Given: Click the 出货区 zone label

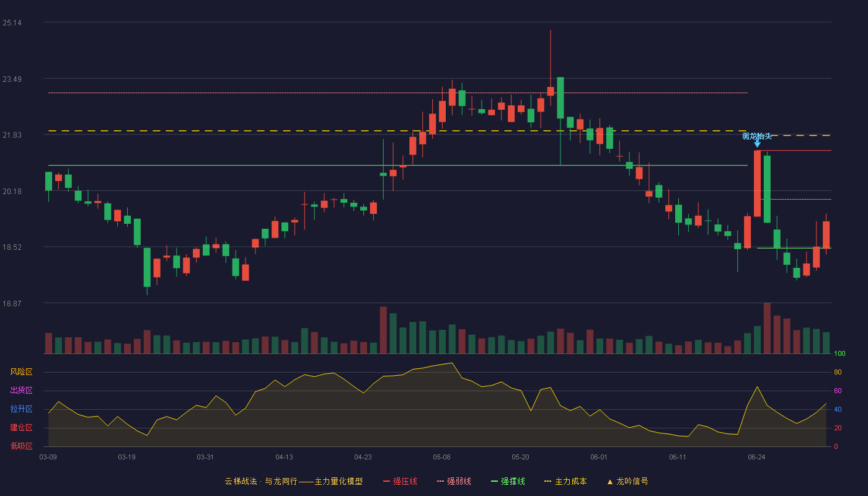Looking at the screenshot, I should 21,391.
